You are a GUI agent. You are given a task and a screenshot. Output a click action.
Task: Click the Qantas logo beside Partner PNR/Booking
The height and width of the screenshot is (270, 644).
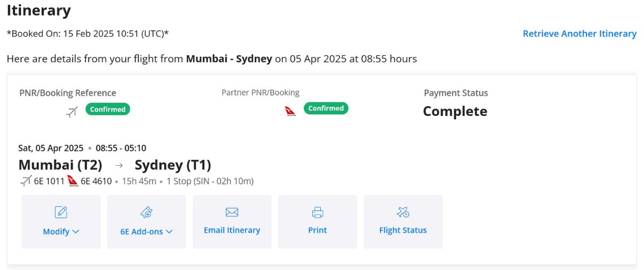[x=289, y=111]
